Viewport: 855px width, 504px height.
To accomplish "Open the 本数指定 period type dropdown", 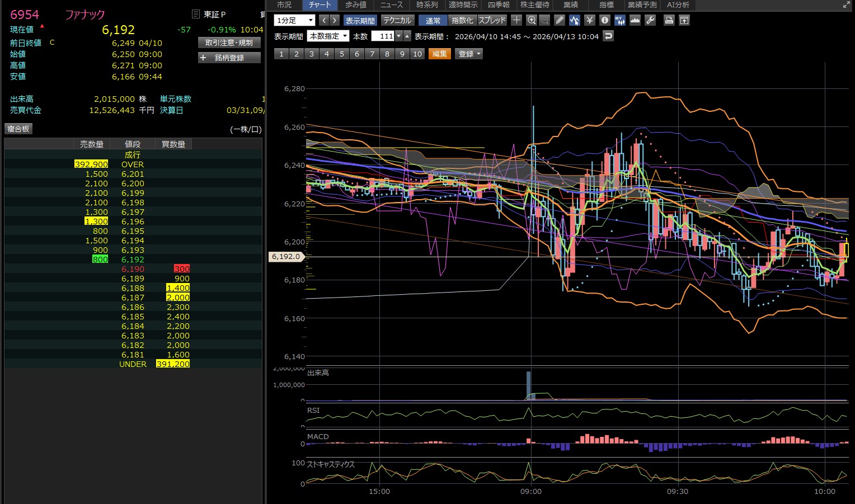I will [x=328, y=36].
